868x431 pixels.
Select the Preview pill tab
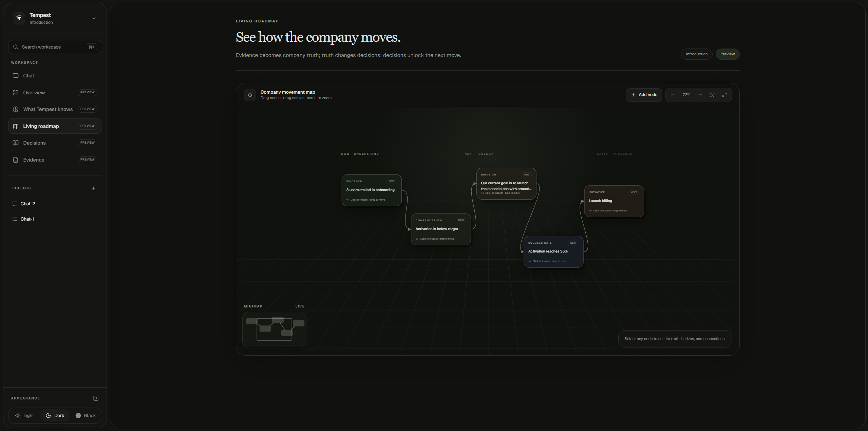728,54
